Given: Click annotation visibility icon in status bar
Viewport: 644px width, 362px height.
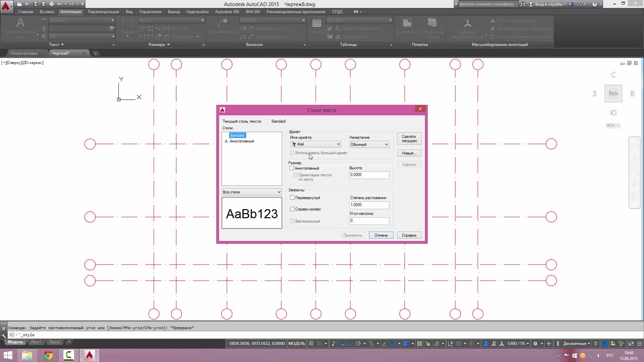Looking at the screenshot, I should [x=486, y=344].
